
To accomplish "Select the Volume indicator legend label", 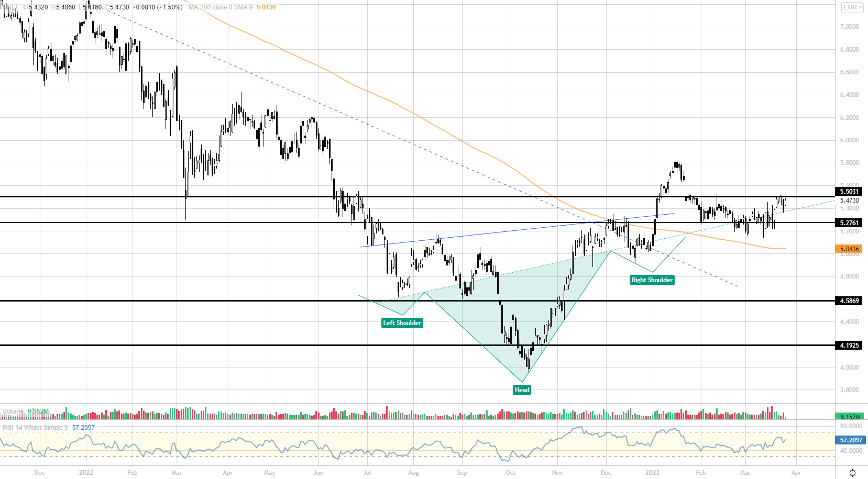I will coord(13,411).
